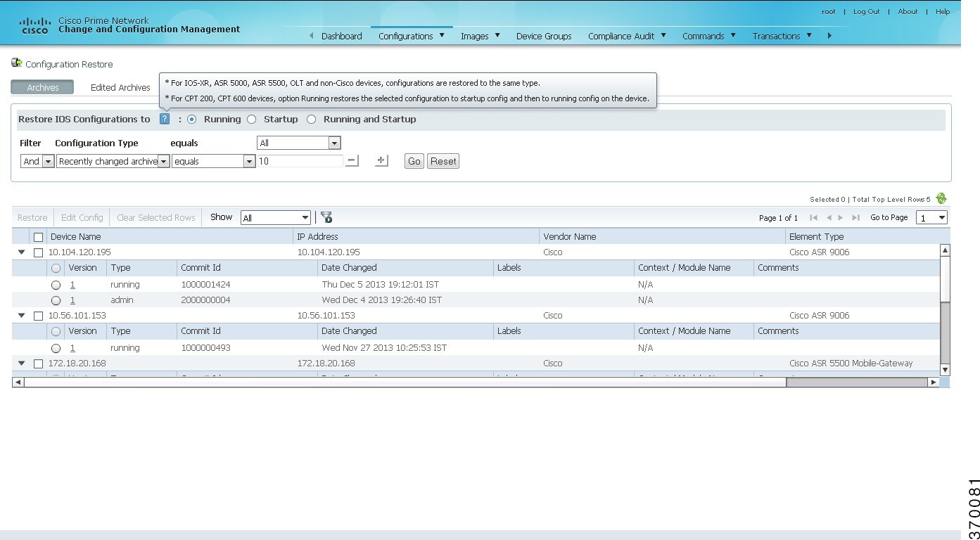Click the Cisco logo
This screenshot has width=980, height=540.
(x=35, y=26)
